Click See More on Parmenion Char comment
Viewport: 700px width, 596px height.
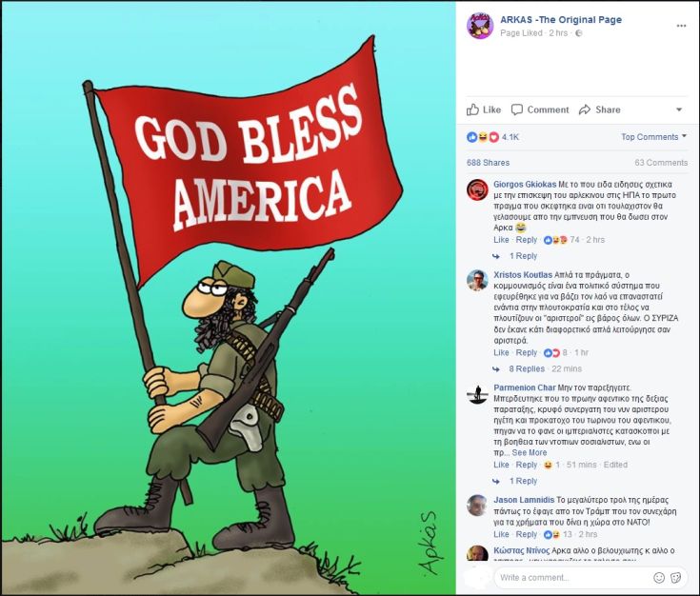[x=529, y=452]
